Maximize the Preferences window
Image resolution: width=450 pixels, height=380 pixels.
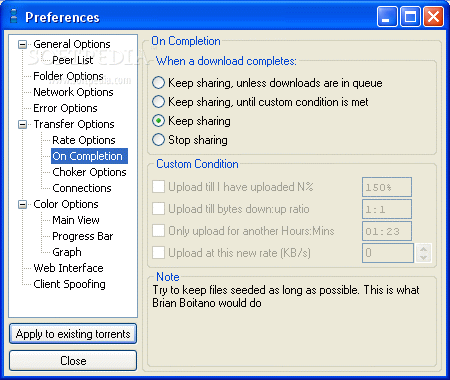(x=410, y=16)
